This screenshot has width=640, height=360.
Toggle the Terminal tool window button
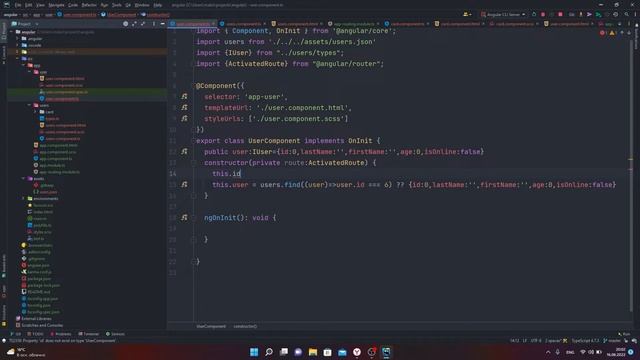pyautogui.click(x=89, y=334)
